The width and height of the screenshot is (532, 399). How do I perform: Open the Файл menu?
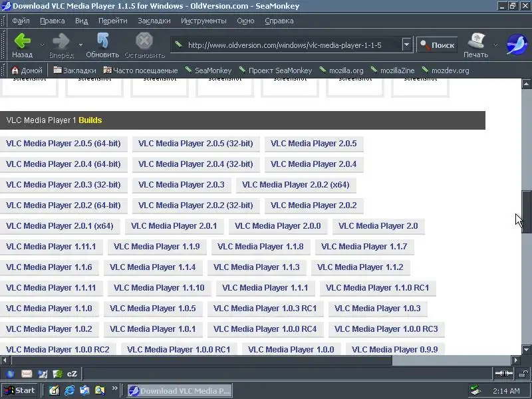point(21,21)
